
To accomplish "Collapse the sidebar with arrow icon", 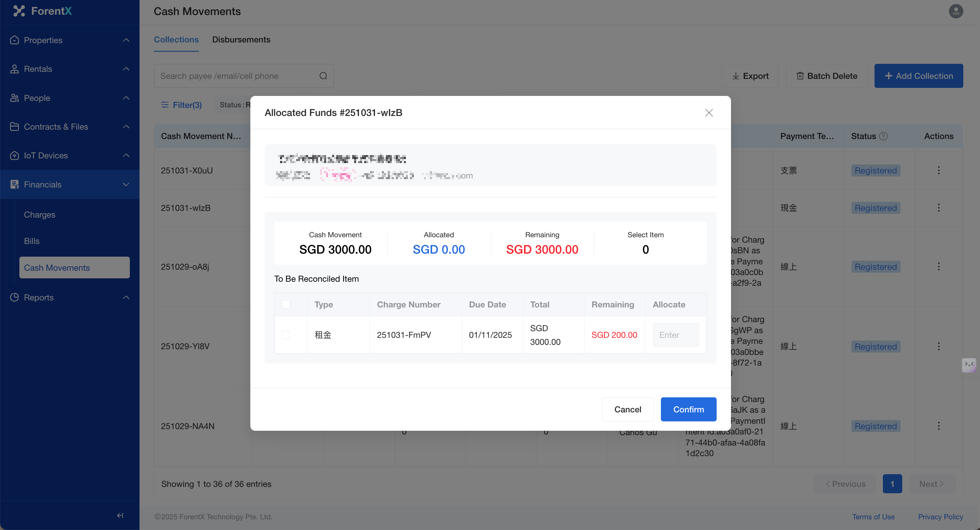I will pyautogui.click(x=120, y=515).
